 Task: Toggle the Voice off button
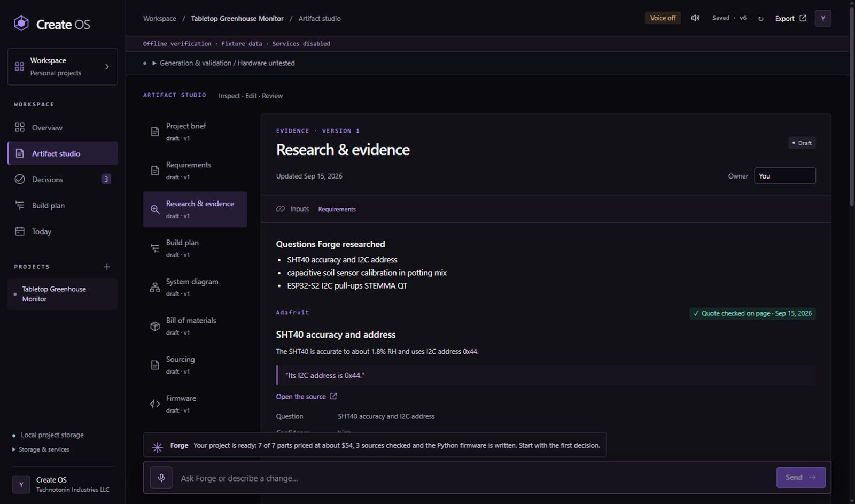click(x=663, y=18)
